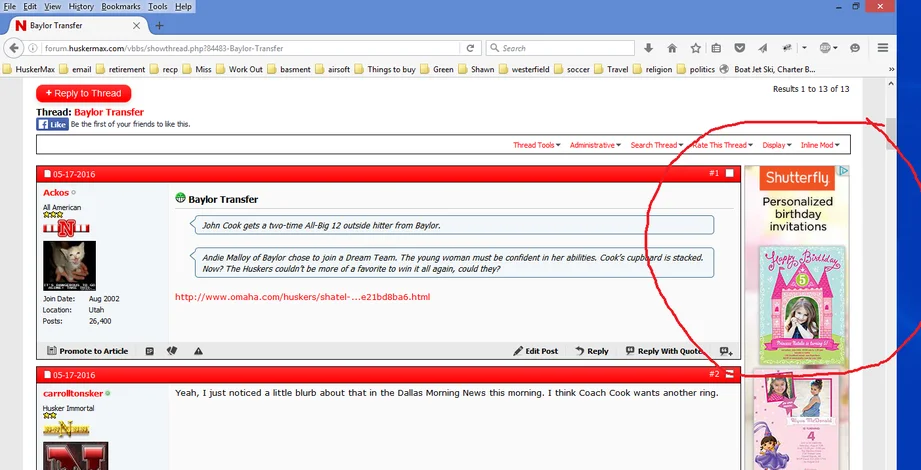The width and height of the screenshot is (921, 470).
Task: Open the omaha.com article link
Action: [x=302, y=297]
